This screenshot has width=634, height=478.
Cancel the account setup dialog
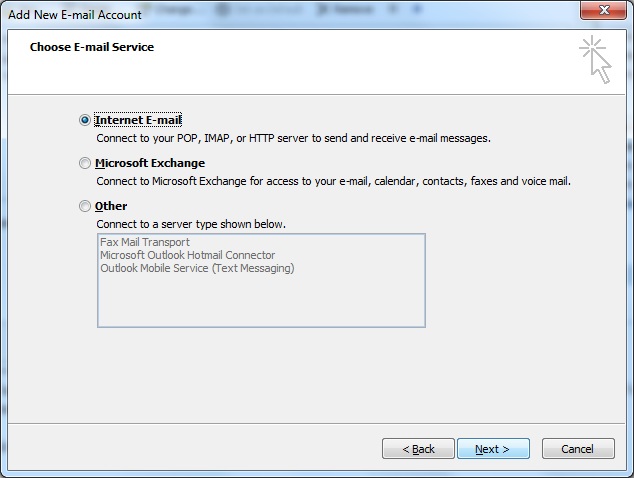coord(578,449)
